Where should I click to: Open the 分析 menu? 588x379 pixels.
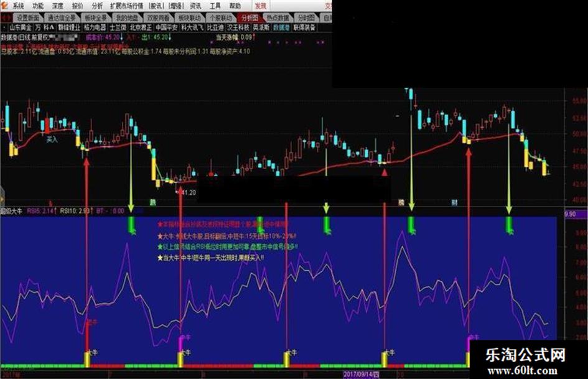tap(97, 6)
